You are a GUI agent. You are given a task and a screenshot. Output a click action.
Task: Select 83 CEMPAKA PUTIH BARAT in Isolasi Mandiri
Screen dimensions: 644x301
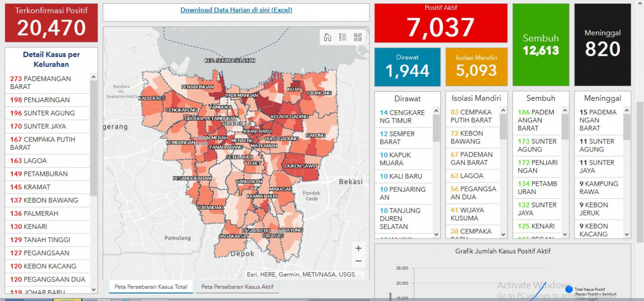tap(473, 116)
